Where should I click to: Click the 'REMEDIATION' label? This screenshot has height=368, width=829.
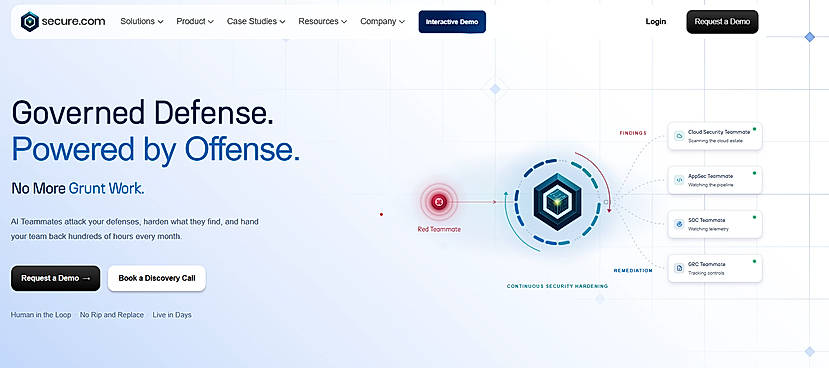pos(633,271)
